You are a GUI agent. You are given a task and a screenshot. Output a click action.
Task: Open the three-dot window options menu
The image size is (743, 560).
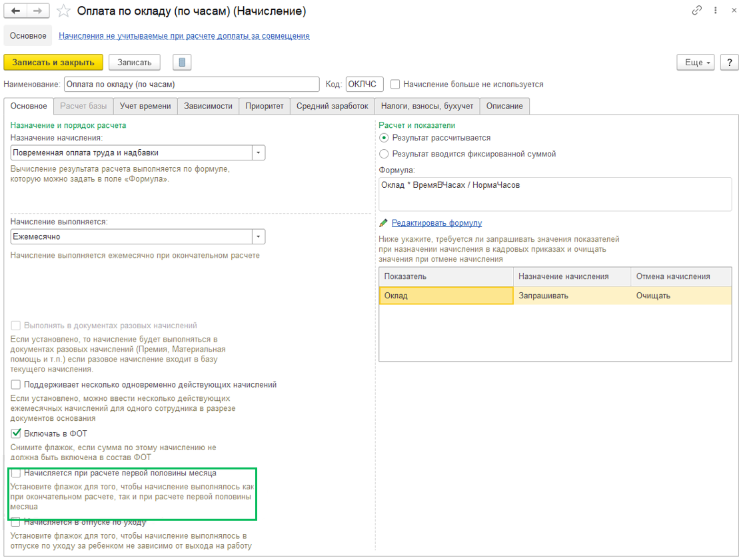point(715,11)
